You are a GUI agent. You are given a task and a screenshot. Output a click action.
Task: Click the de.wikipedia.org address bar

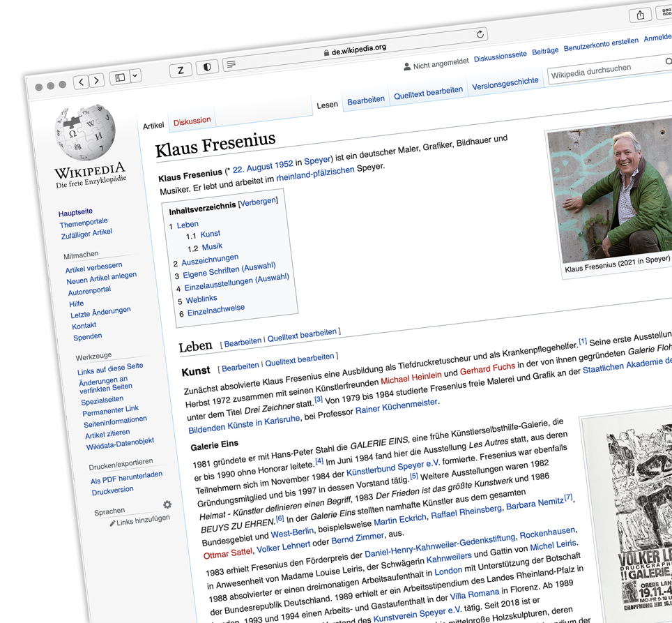click(356, 50)
